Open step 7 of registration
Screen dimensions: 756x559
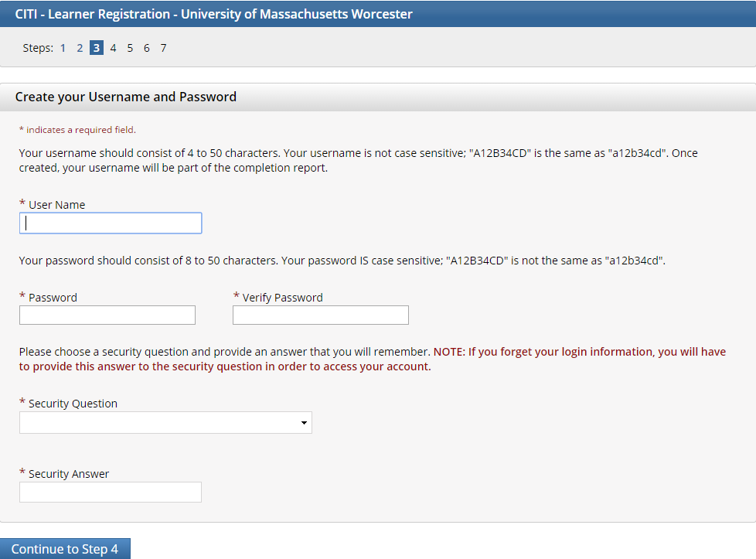(x=163, y=48)
